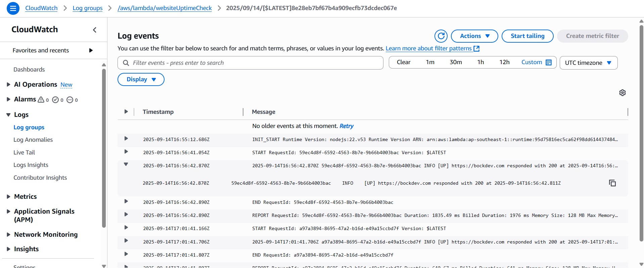This screenshot has width=644, height=268.
Task: Open the UTC timezone dropdown
Action: click(588, 63)
